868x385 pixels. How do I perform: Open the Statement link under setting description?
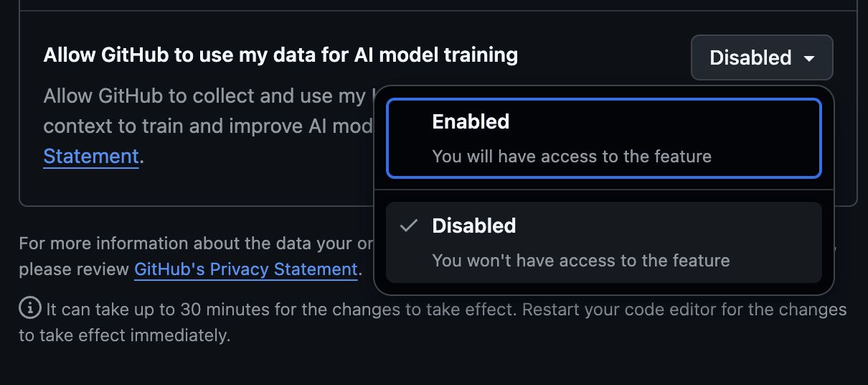[90, 156]
